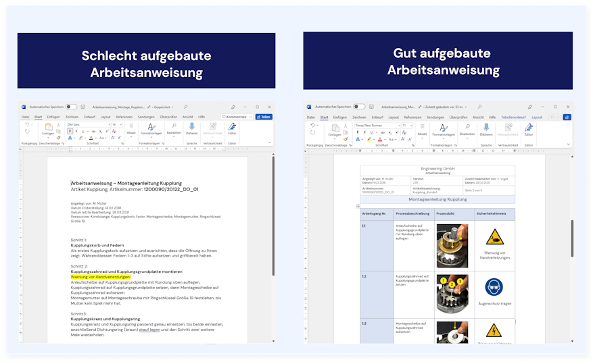Toggle Automatisches Speichern in right Word window

(x=359, y=107)
